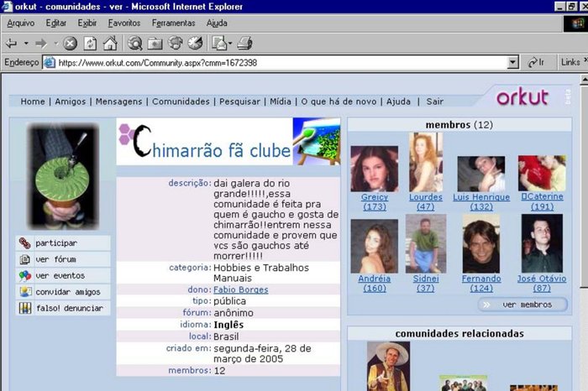Click the Internet Explorer title bar icon
Image resolution: width=588 pixels, height=391 pixels.
point(7,7)
